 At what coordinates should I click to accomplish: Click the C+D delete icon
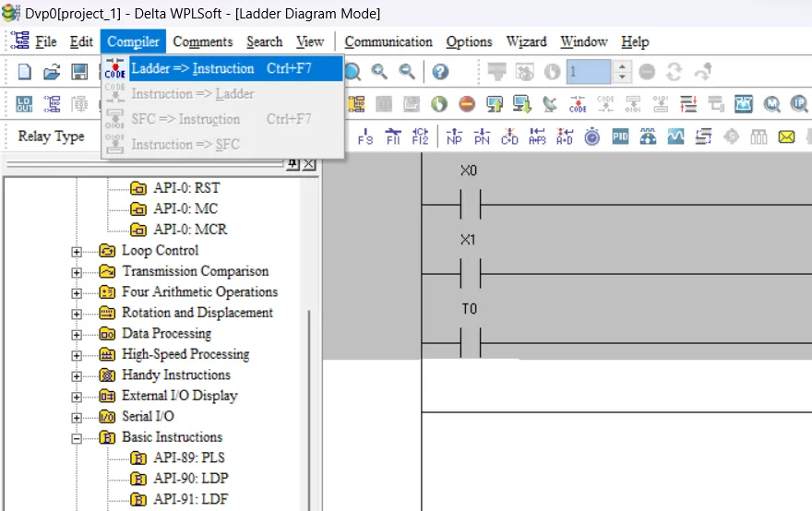pyautogui.click(x=509, y=137)
